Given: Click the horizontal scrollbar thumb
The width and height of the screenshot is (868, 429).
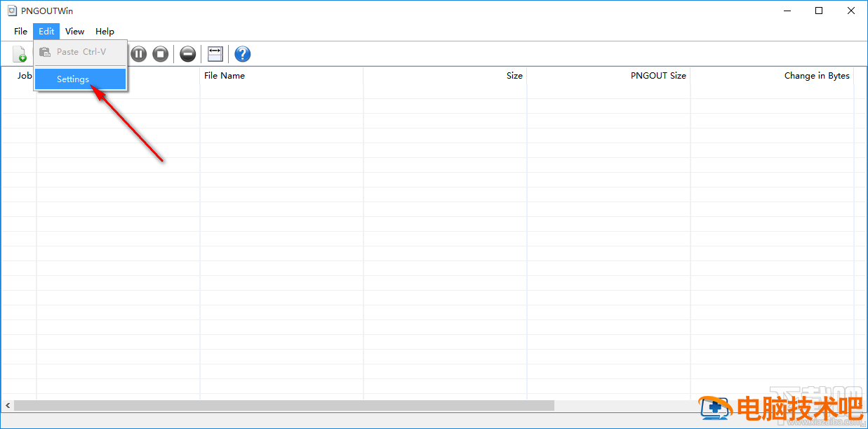Looking at the screenshot, I should pyautogui.click(x=284, y=406).
